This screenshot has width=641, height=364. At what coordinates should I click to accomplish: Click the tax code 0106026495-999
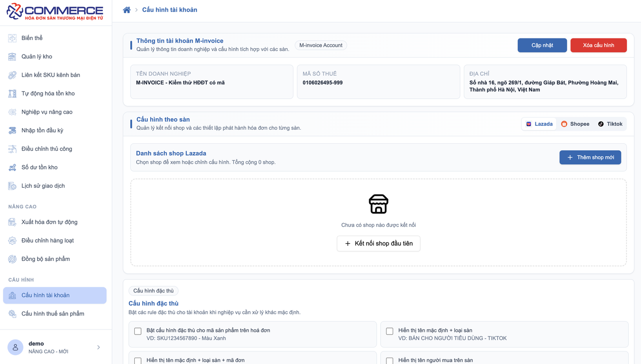point(323,83)
